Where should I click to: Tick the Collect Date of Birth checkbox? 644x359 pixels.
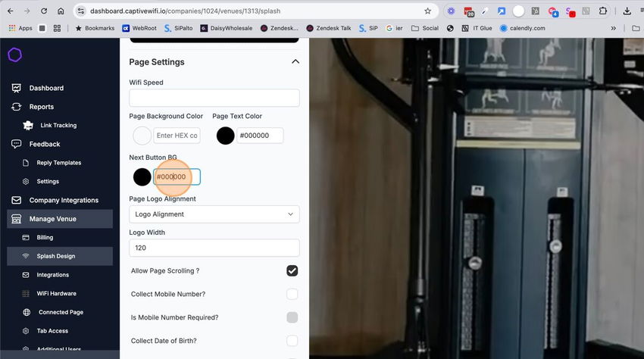pyautogui.click(x=292, y=341)
